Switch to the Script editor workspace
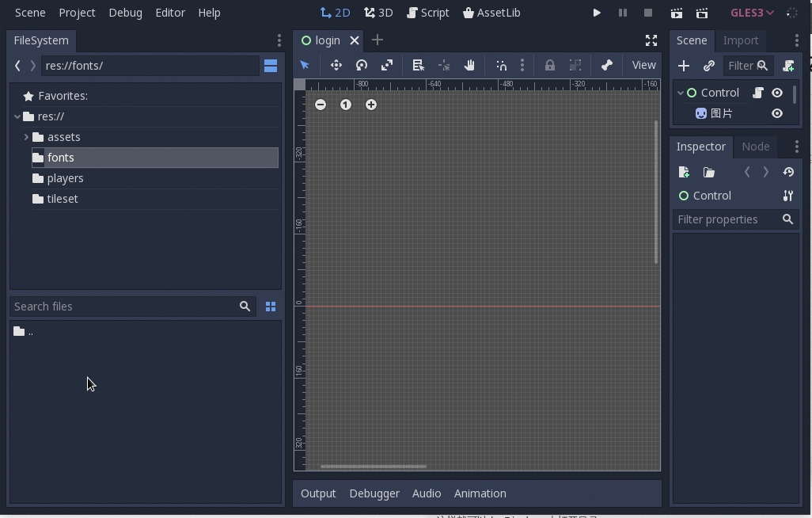 [x=428, y=13]
